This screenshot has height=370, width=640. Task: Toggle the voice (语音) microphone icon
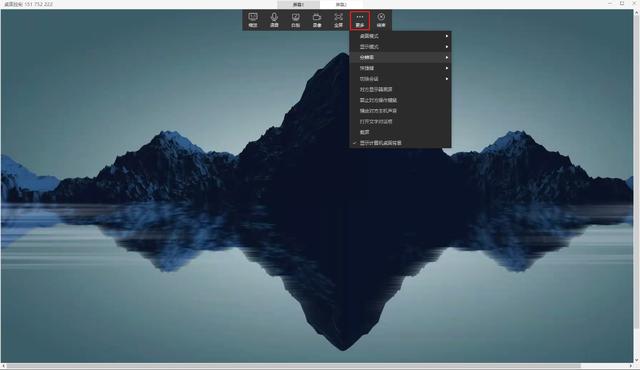pos(274,20)
